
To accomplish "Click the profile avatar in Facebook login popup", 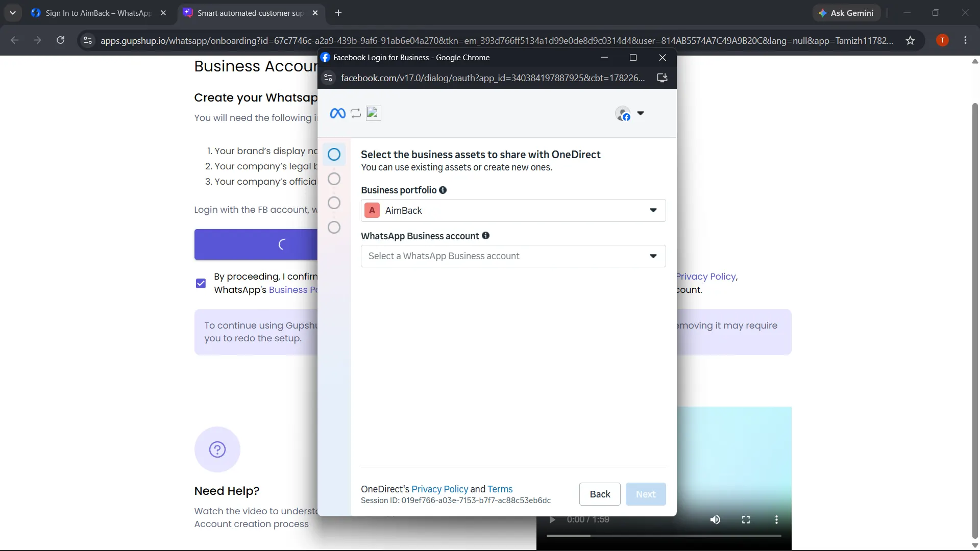I will click(x=623, y=113).
